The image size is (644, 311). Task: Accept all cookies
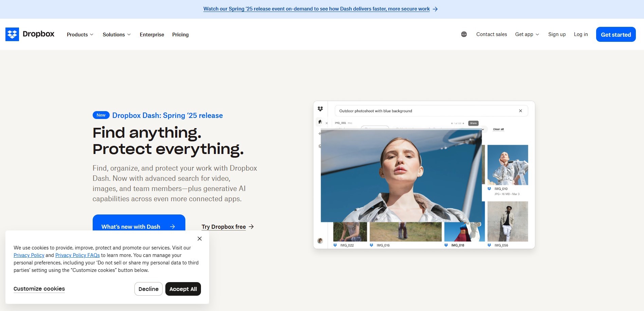(183, 289)
